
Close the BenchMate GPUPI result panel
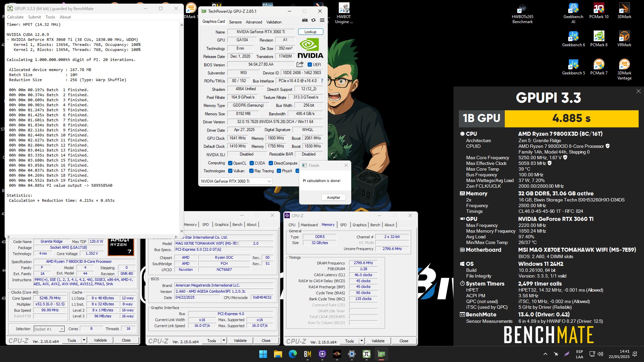(x=638, y=91)
